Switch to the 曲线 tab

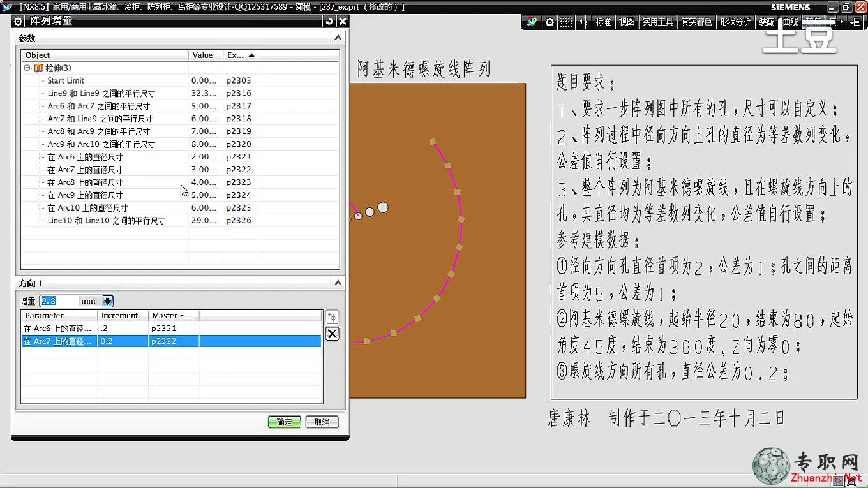[790, 22]
